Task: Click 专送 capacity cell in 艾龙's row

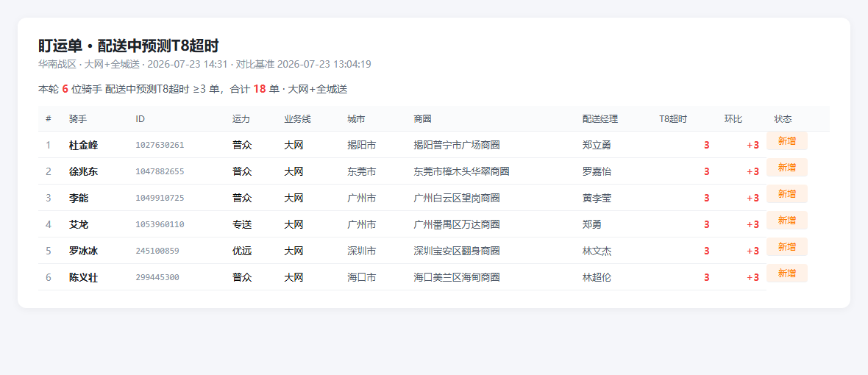Action: 242,224
